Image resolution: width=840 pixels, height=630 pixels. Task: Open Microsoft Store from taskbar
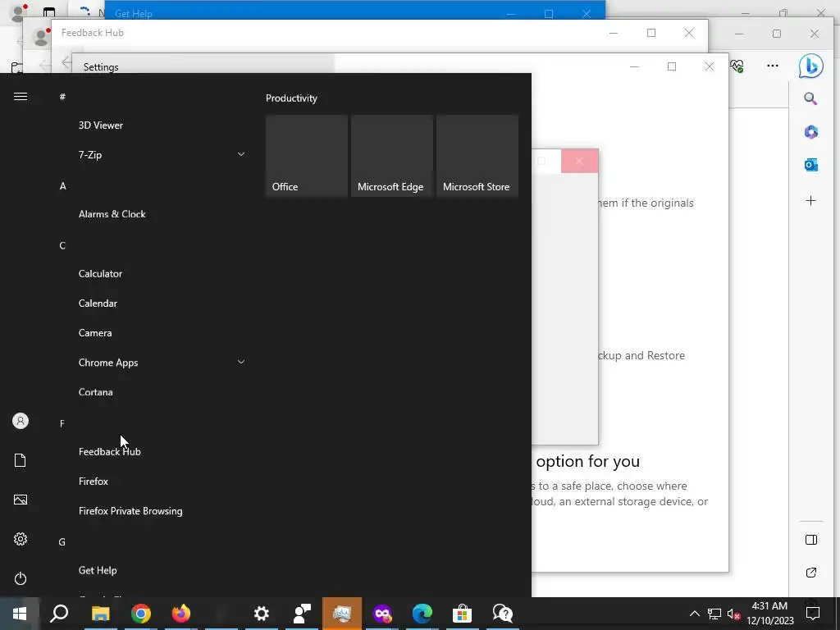pyautogui.click(x=463, y=614)
